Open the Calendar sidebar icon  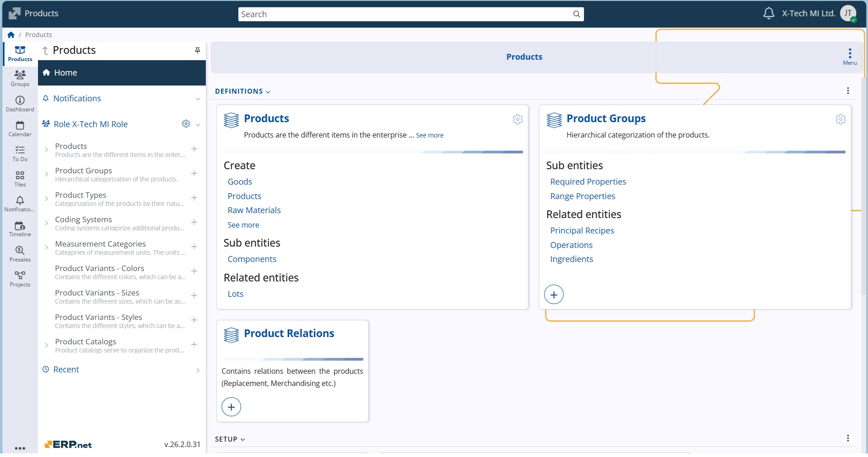pyautogui.click(x=20, y=129)
